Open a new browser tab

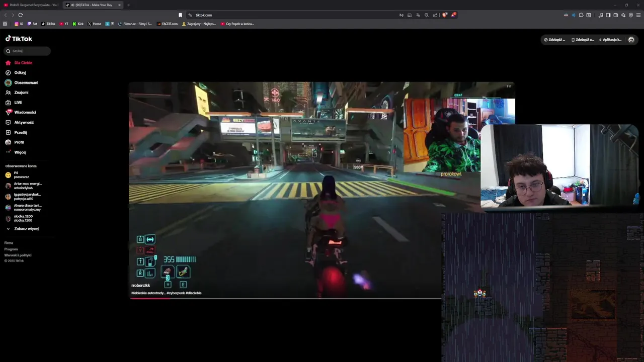tap(128, 5)
